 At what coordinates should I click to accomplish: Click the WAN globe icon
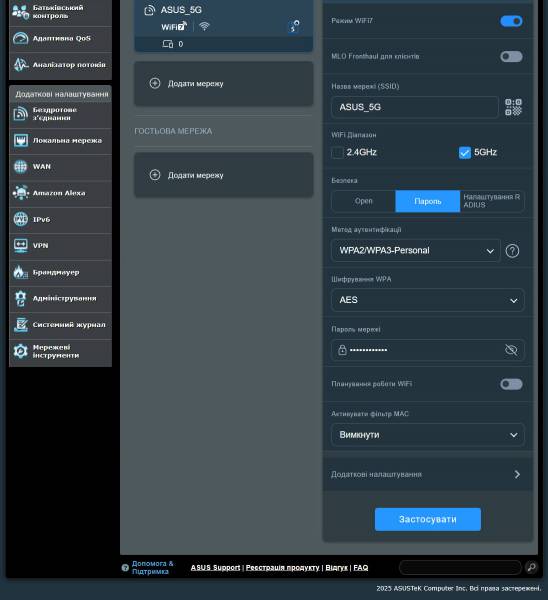tap(21, 166)
